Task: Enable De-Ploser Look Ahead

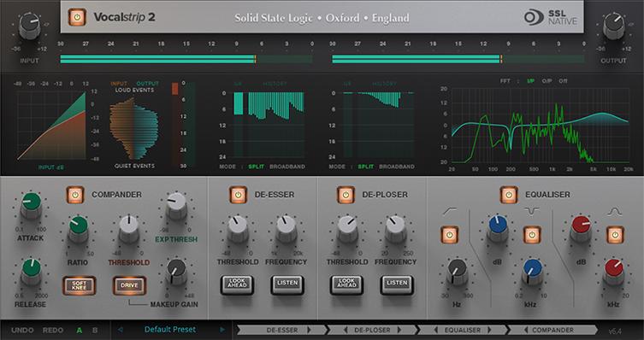Action: point(346,285)
